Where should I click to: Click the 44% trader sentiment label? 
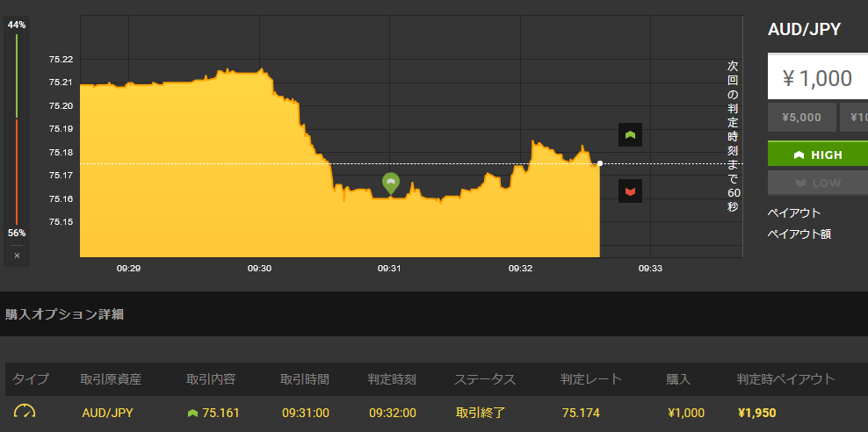tap(17, 25)
